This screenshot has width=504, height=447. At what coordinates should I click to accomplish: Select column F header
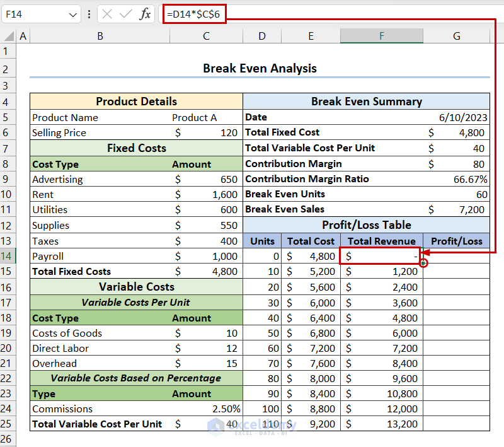click(x=381, y=37)
